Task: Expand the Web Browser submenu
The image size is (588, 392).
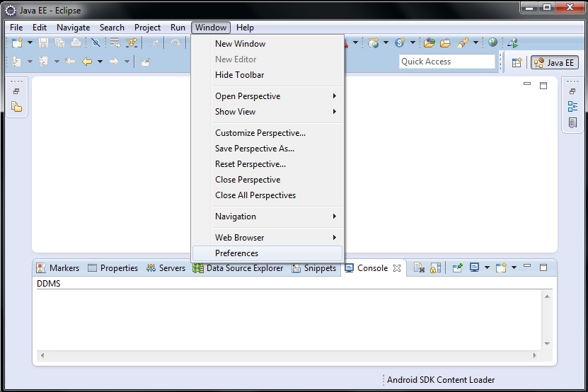Action: click(267, 238)
